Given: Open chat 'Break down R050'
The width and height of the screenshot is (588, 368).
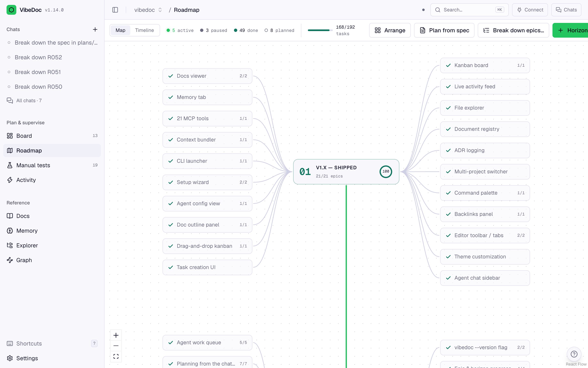Looking at the screenshot, I should point(52,87).
